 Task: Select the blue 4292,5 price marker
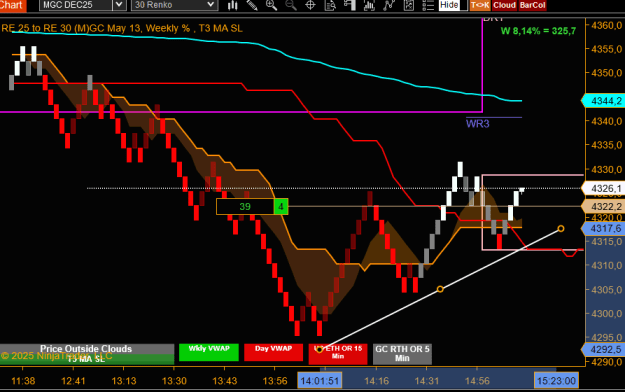[x=603, y=350]
